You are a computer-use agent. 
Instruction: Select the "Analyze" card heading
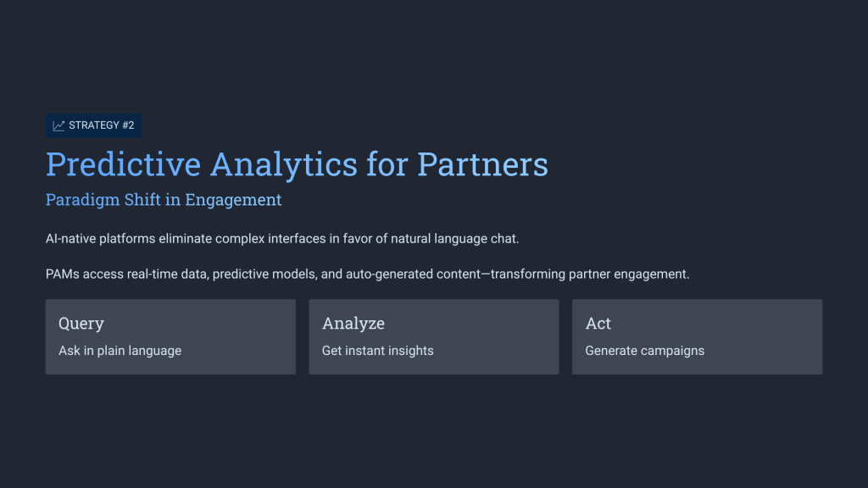pyautogui.click(x=353, y=324)
